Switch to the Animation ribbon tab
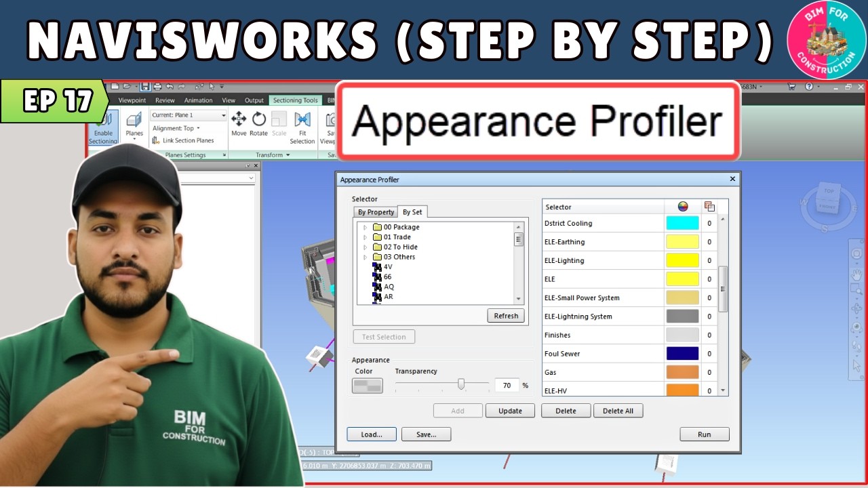The image size is (868, 488). point(199,100)
